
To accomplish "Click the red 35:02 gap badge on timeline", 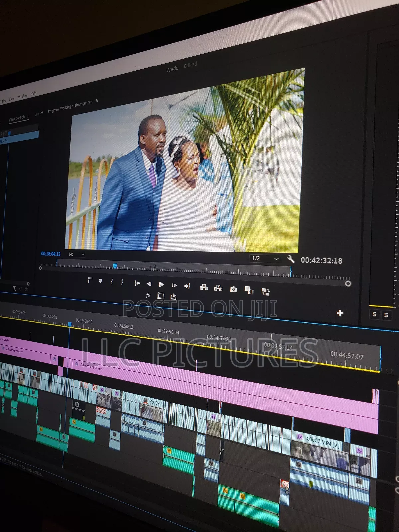I will pos(101,411).
